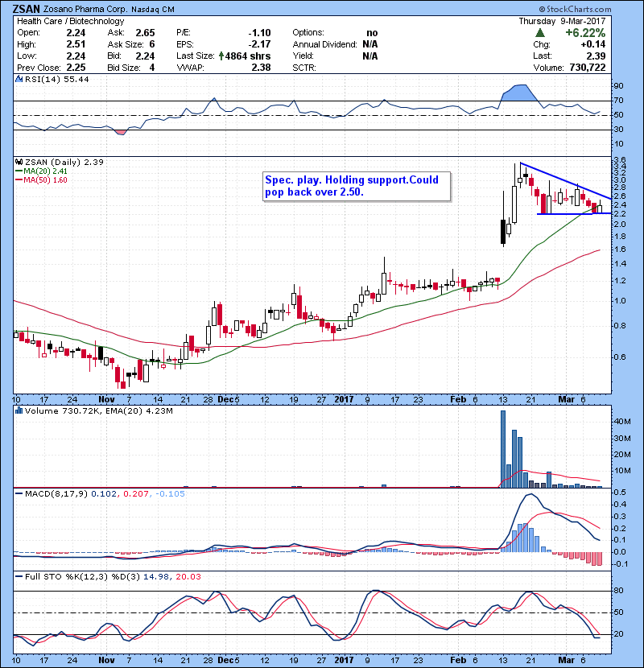Click the Annual Dividend N/A value
Screen dimensions: 644x668
point(370,44)
